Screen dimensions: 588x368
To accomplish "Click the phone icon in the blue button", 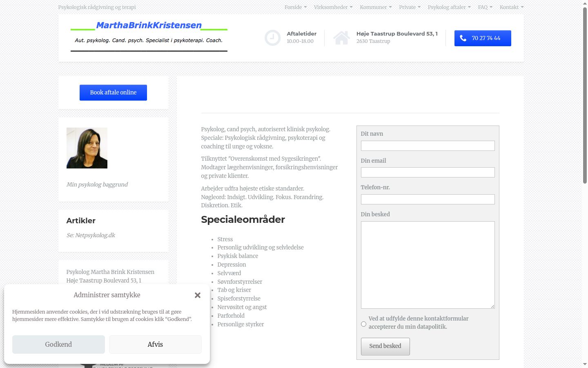I will click(x=463, y=38).
